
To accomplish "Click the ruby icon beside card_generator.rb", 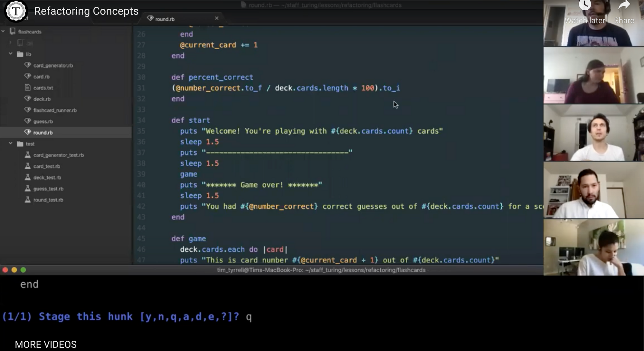I will (28, 65).
